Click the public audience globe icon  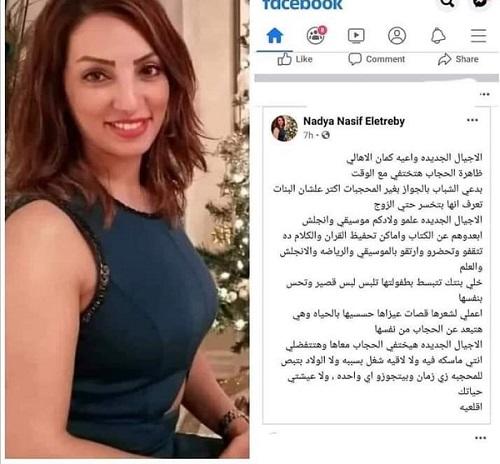pyautogui.click(x=325, y=135)
